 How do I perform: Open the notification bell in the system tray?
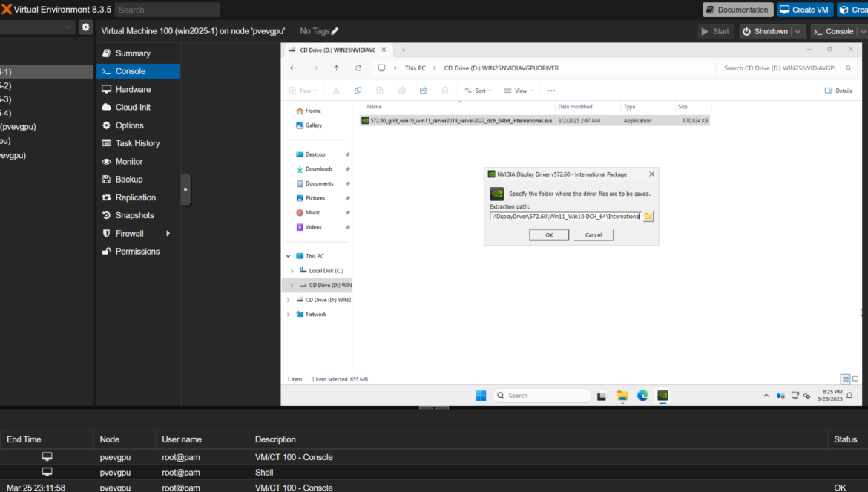[x=849, y=396]
